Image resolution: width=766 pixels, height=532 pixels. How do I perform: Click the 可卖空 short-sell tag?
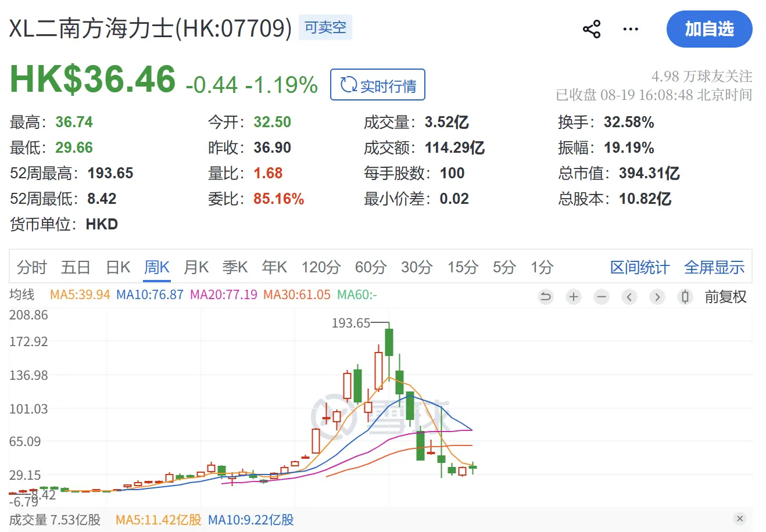click(325, 27)
